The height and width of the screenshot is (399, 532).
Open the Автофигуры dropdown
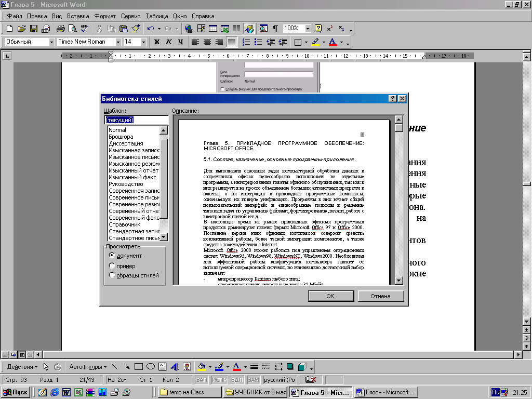[x=88, y=367]
